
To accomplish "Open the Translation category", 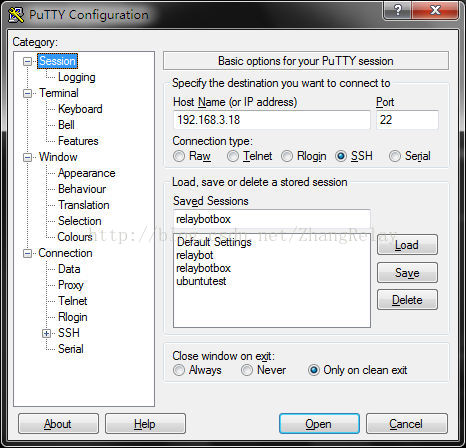I will click(x=84, y=205).
